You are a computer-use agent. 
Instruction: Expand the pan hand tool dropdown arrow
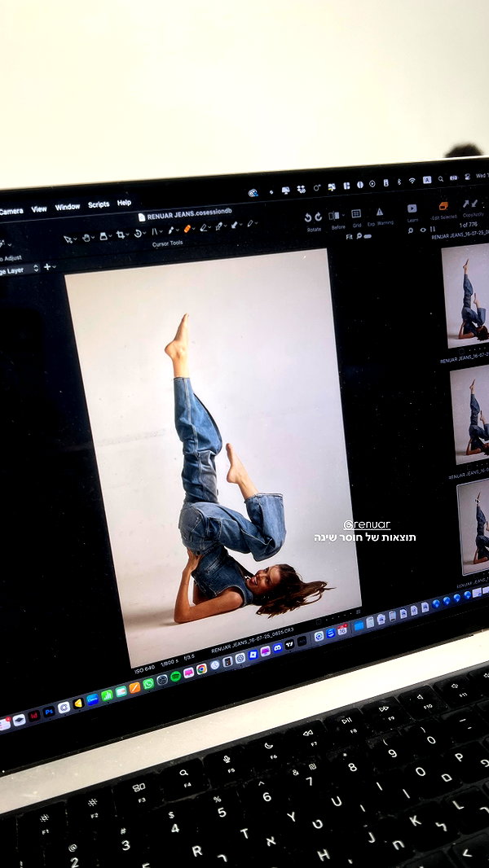pyautogui.click(x=93, y=237)
